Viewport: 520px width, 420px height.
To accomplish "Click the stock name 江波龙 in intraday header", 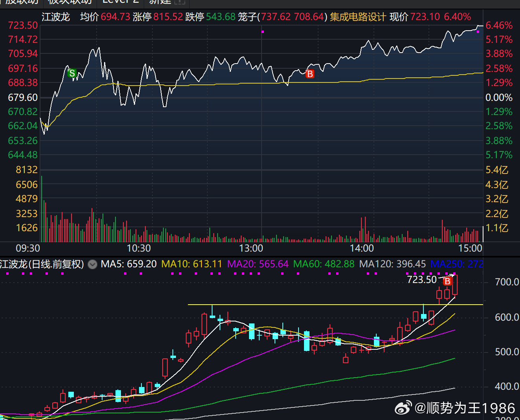I will pyautogui.click(x=56, y=17).
